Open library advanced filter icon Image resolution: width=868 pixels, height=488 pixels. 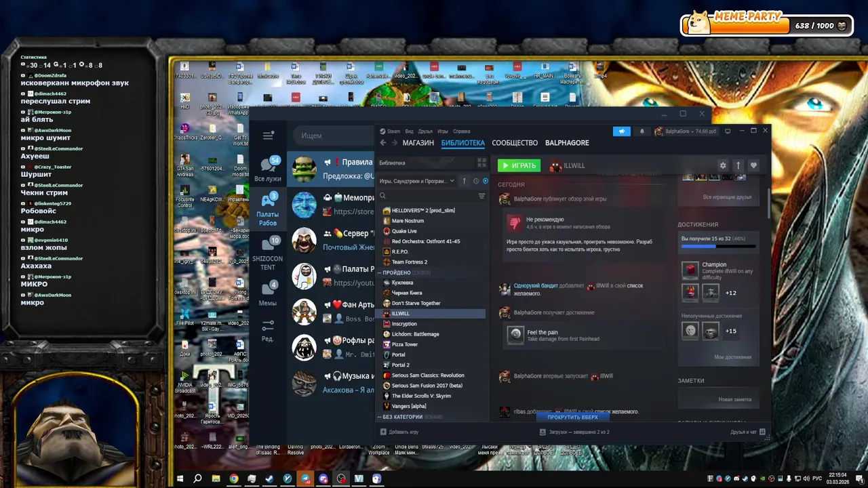481,196
